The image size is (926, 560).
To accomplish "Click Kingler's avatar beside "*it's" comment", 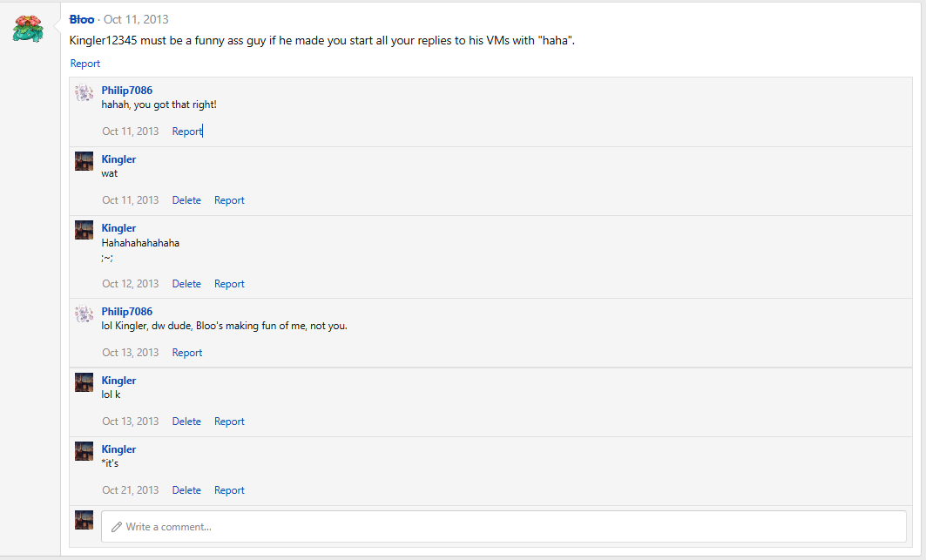I will 84,451.
